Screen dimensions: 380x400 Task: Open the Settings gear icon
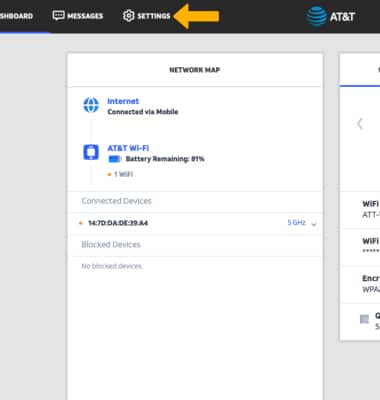pos(128,16)
